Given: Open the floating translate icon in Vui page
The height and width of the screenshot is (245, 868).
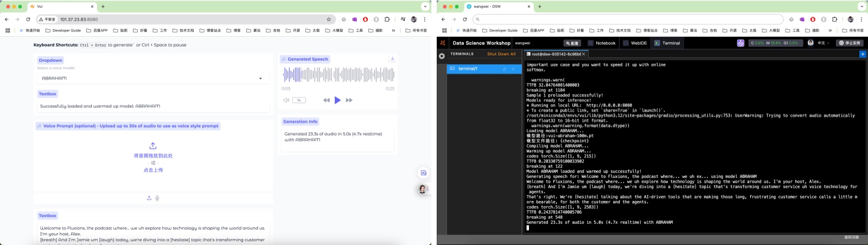Looking at the screenshot, I should point(423,173).
